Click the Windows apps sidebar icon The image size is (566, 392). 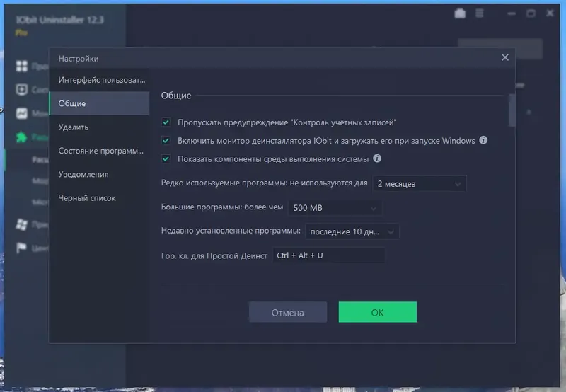[22, 224]
